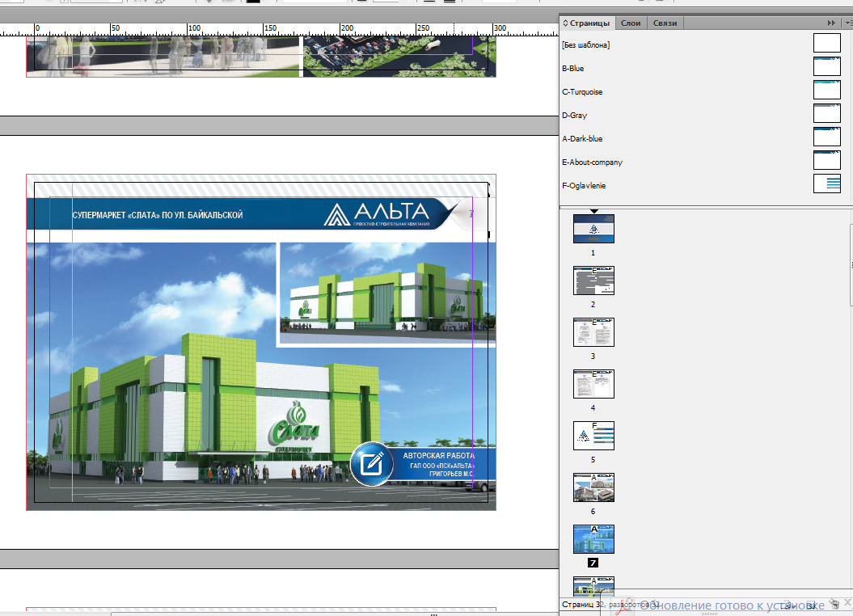Dismiss the update notification with the X
This screenshot has width=853, height=616.
(x=847, y=603)
